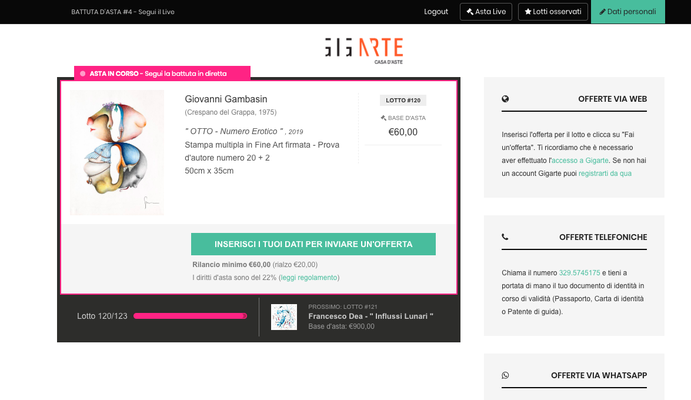Open the 'leggi regolamento' link
The height and width of the screenshot is (400, 691).
309,278
